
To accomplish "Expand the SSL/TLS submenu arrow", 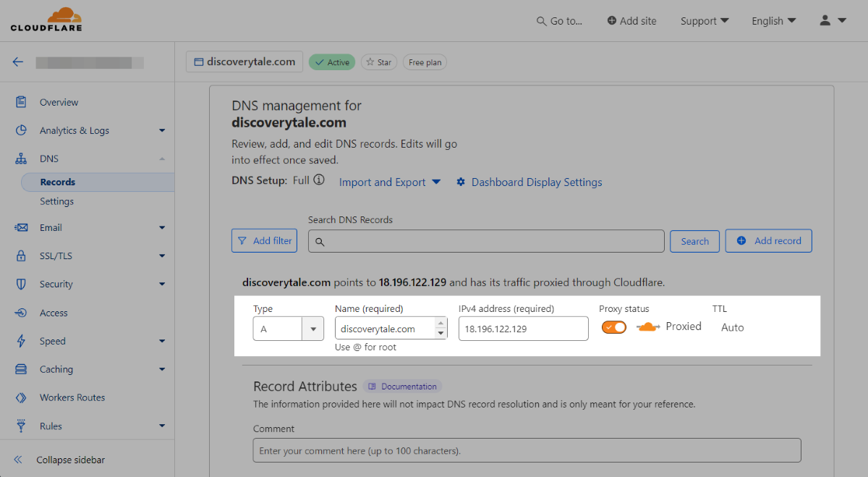I will [162, 256].
